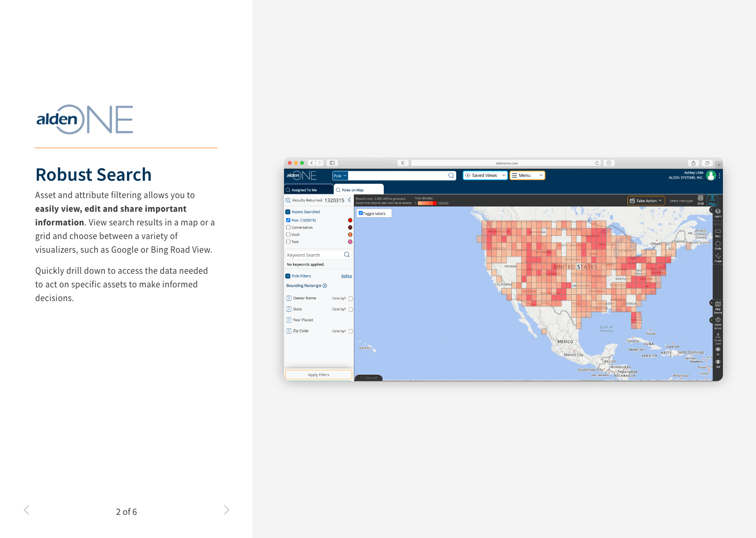Select the Circle selection tool

[718, 244]
